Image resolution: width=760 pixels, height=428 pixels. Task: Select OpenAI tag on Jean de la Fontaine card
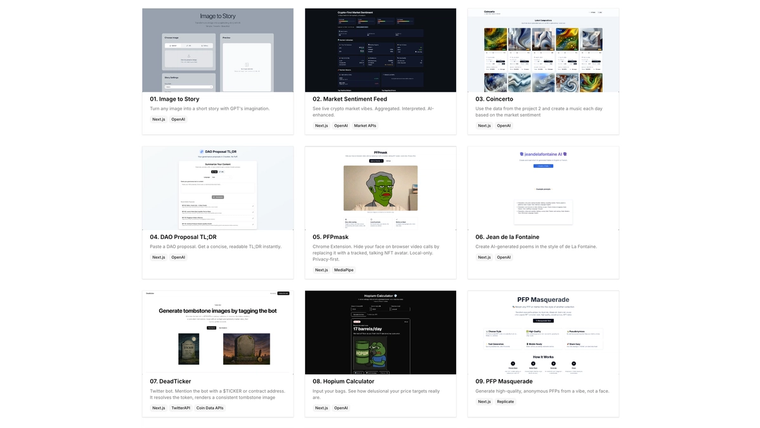pyautogui.click(x=504, y=257)
